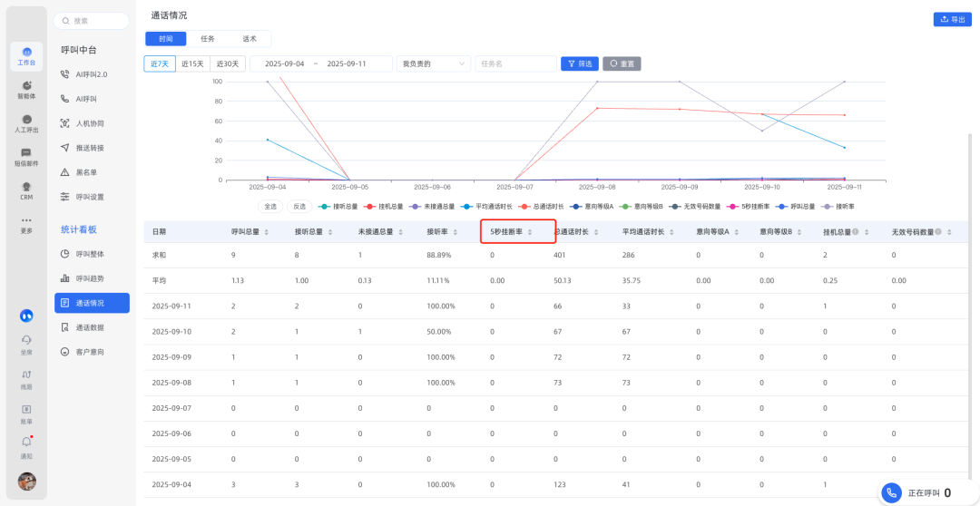Open 呼叫趋势 in 统计看板 menu
Screen dimensions: 980x506
coord(90,278)
